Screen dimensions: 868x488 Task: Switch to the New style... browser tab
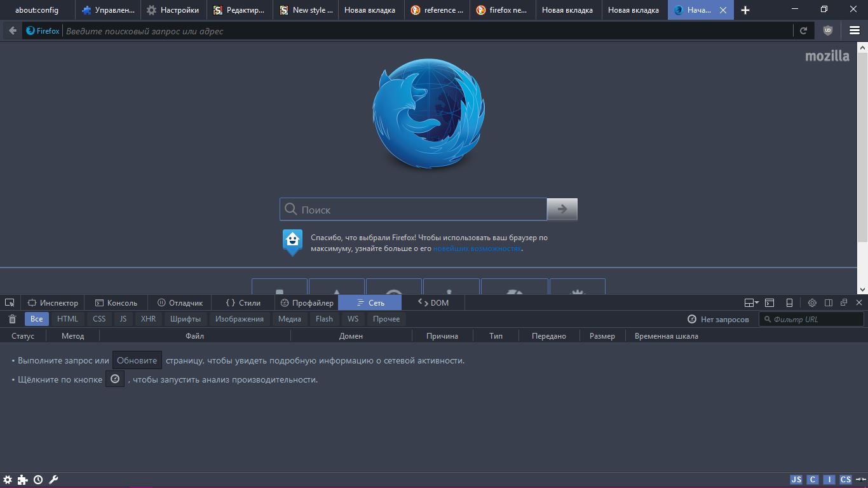pyautogui.click(x=306, y=10)
